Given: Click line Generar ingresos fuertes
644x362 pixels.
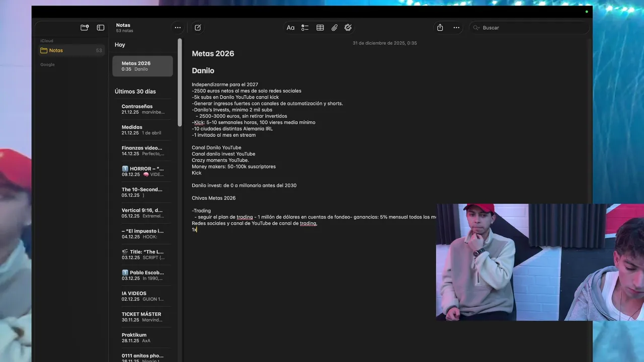Looking at the screenshot, I should point(267,104).
